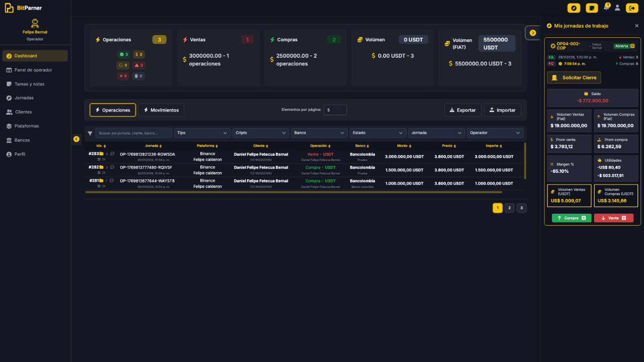Viewport: 644px width, 362px height.
Task: Open Bancos in the sidebar
Action: click(35, 140)
